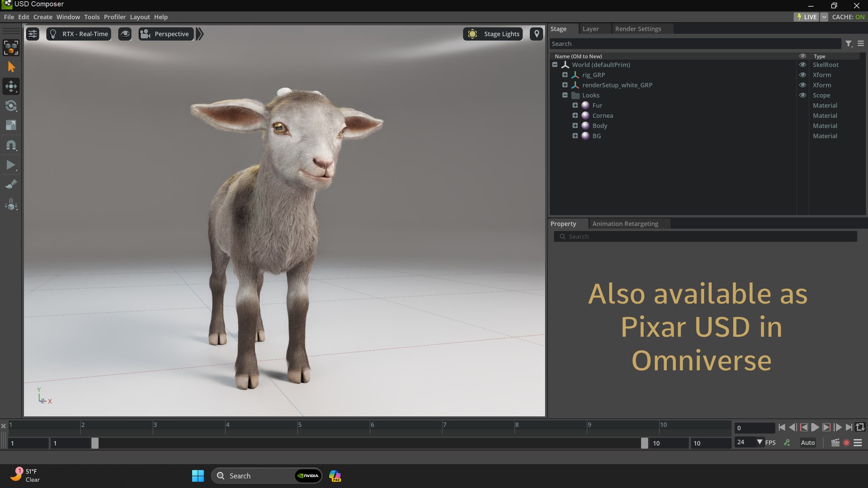Image resolution: width=868 pixels, height=488 pixels.
Task: Click the viewport waypoint pin icon
Action: click(x=536, y=34)
